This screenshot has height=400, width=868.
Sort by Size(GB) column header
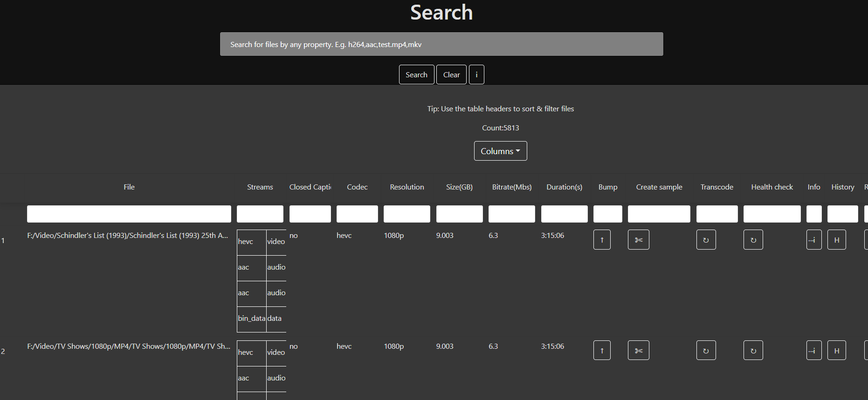(x=459, y=187)
